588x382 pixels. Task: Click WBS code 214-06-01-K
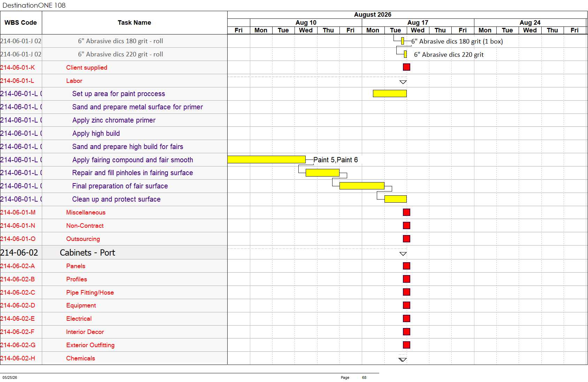point(17,68)
